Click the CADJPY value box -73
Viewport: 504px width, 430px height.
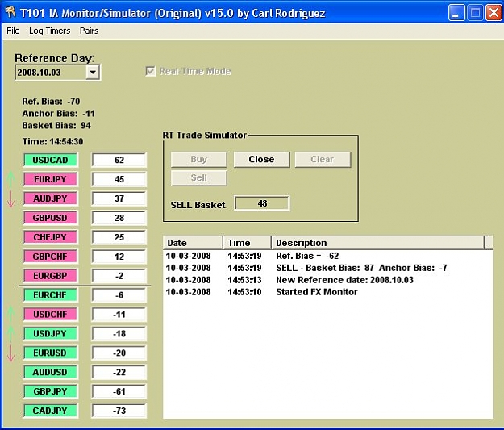[x=119, y=411]
